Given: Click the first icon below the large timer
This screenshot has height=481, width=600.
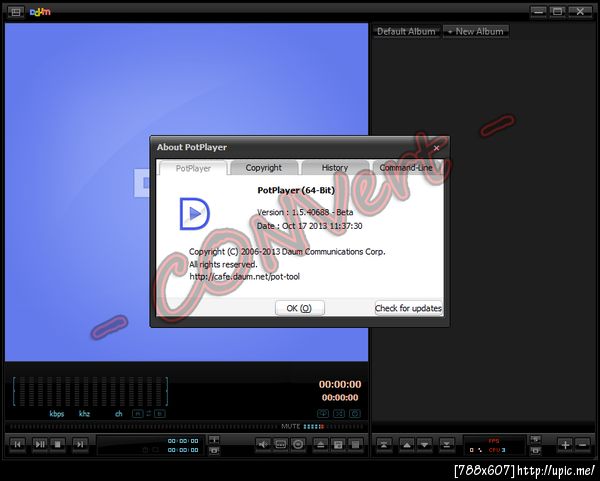Looking at the screenshot, I should [x=323, y=413].
